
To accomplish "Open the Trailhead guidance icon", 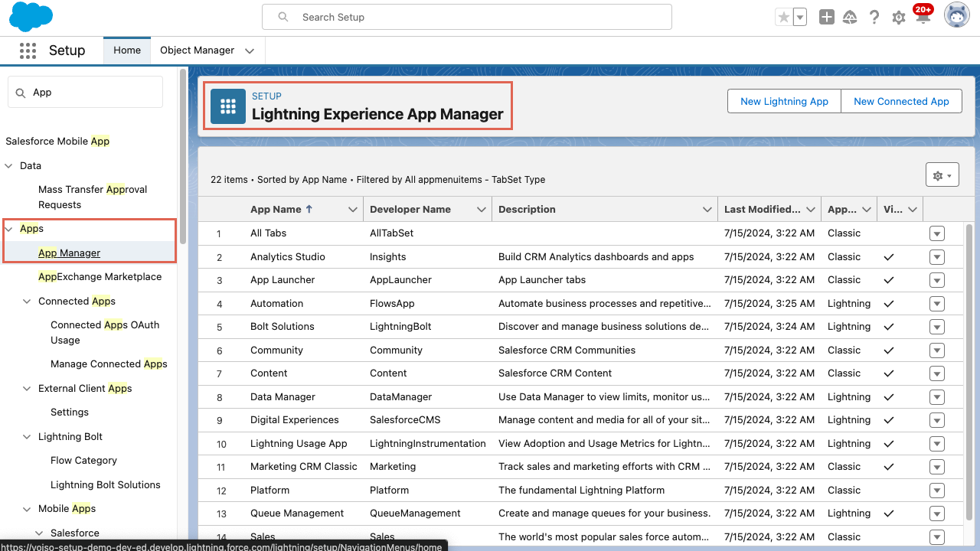I will [851, 17].
